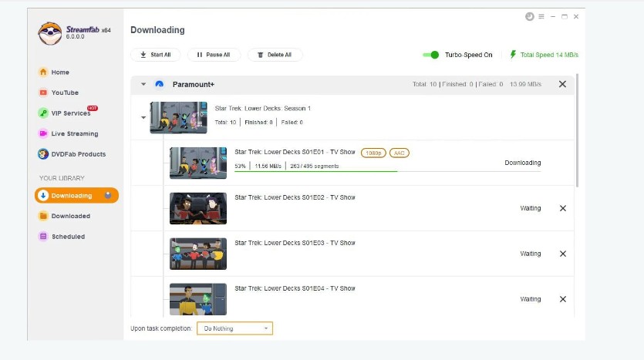The image size is (644, 360).
Task: Toggle the Turbo Speed switch
Action: pyautogui.click(x=431, y=55)
